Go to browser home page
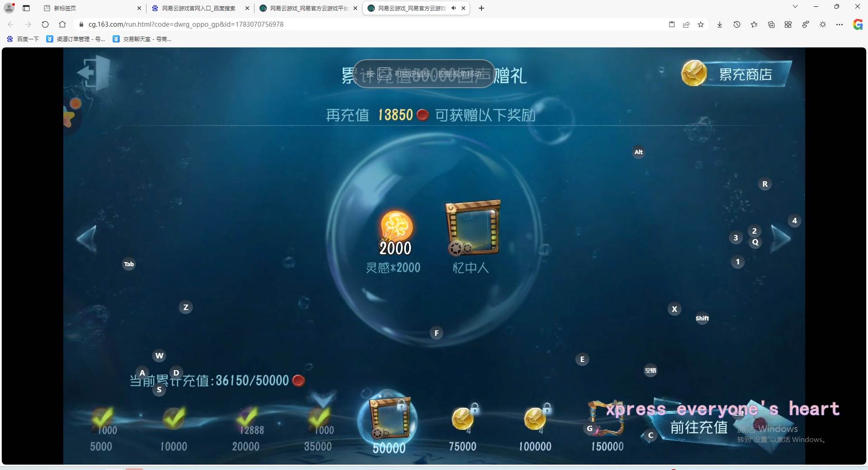Image resolution: width=868 pixels, height=470 pixels. pyautogui.click(x=62, y=24)
